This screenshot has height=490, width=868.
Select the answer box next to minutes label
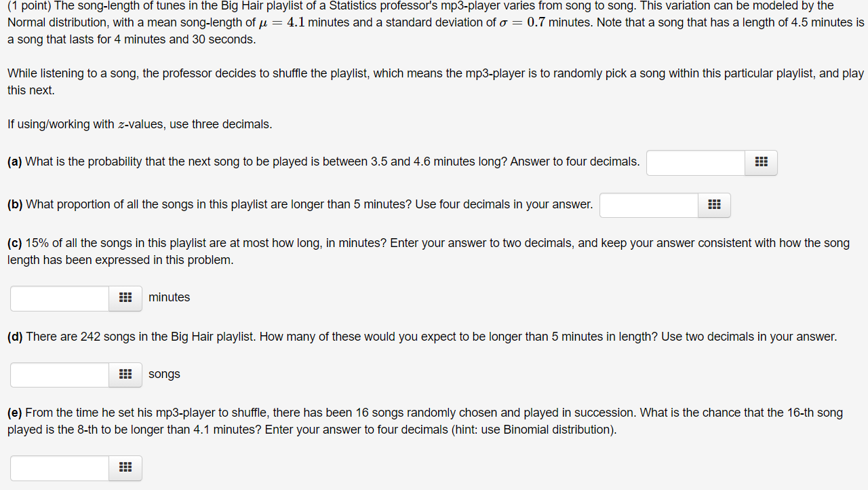(59, 298)
